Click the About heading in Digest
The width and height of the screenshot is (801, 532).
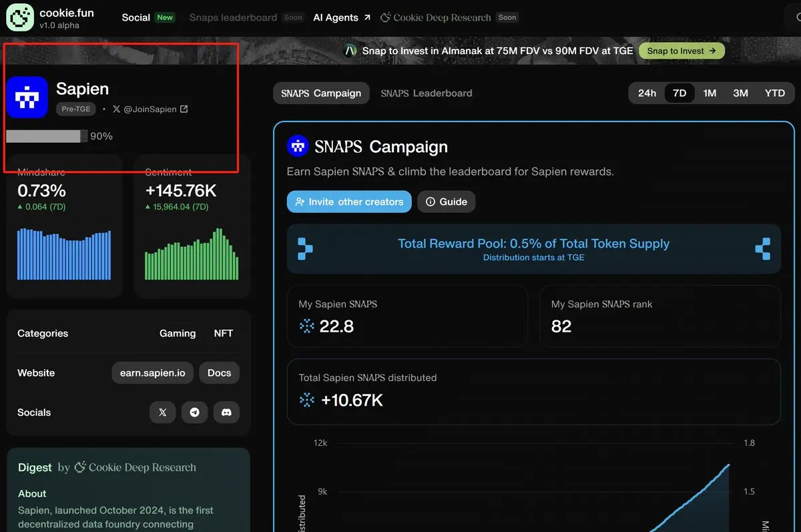pyautogui.click(x=32, y=494)
